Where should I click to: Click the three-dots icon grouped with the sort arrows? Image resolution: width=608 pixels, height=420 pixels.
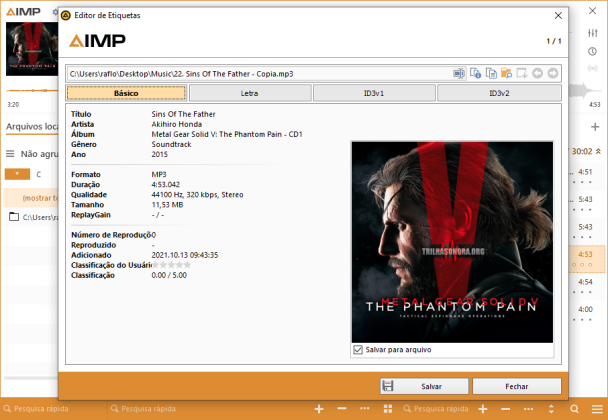528,409
